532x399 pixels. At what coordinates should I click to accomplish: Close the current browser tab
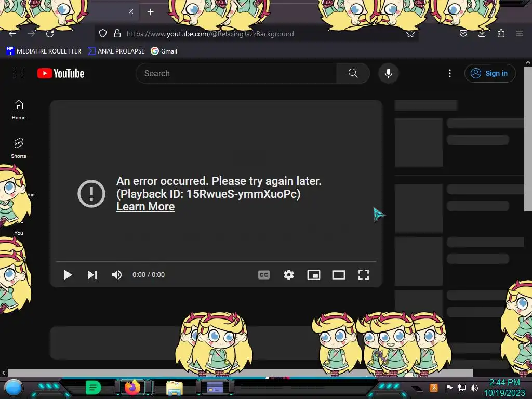pyautogui.click(x=131, y=11)
